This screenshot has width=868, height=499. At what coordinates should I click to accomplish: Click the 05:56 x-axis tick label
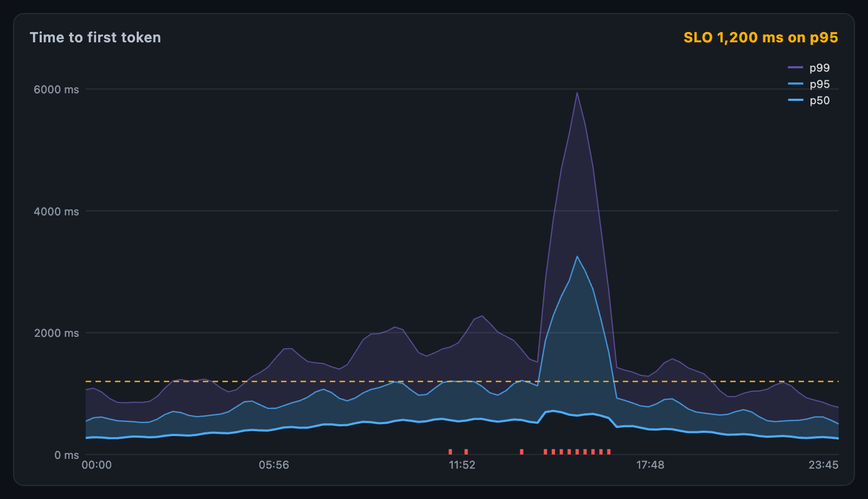click(x=274, y=465)
